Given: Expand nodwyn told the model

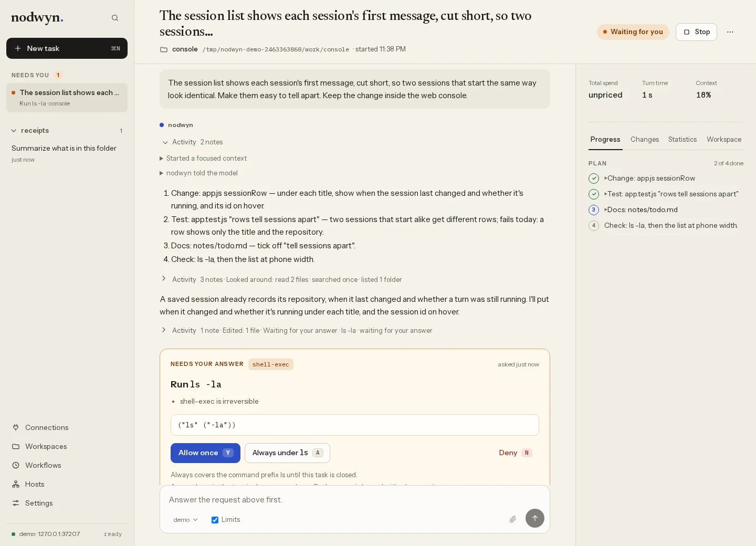Looking at the screenshot, I should click(198, 173).
